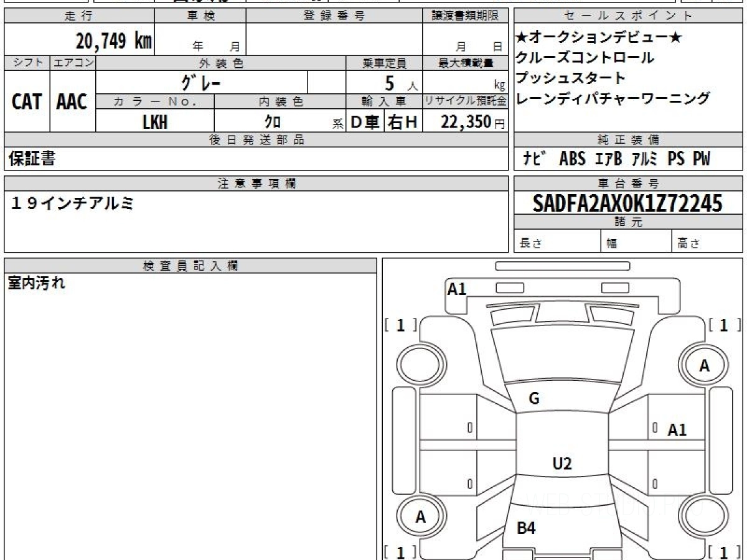Select the inspector note 室内汚れ
Image resolution: width=747 pixels, height=560 pixels.
(x=37, y=284)
